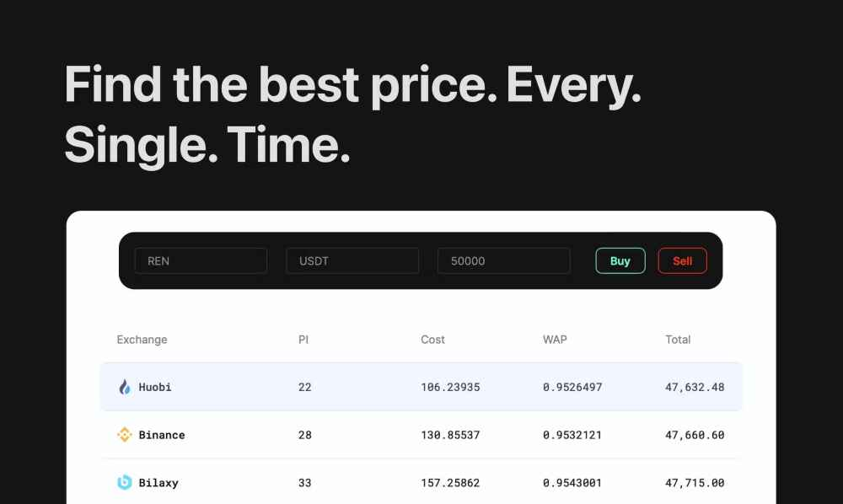
Task: Click into the 50000 amount field
Action: pyautogui.click(x=504, y=261)
